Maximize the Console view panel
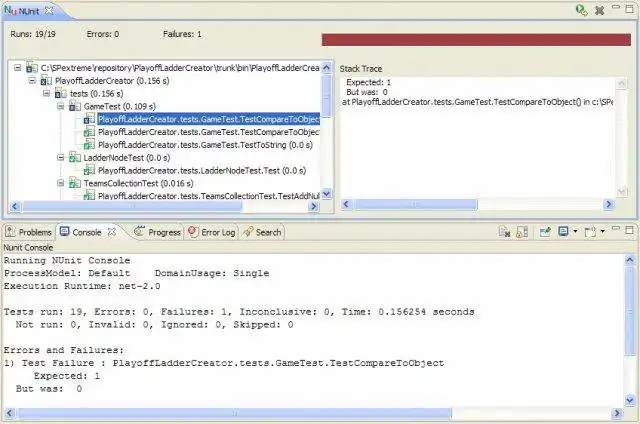The height and width of the screenshot is (424, 640). (x=630, y=230)
